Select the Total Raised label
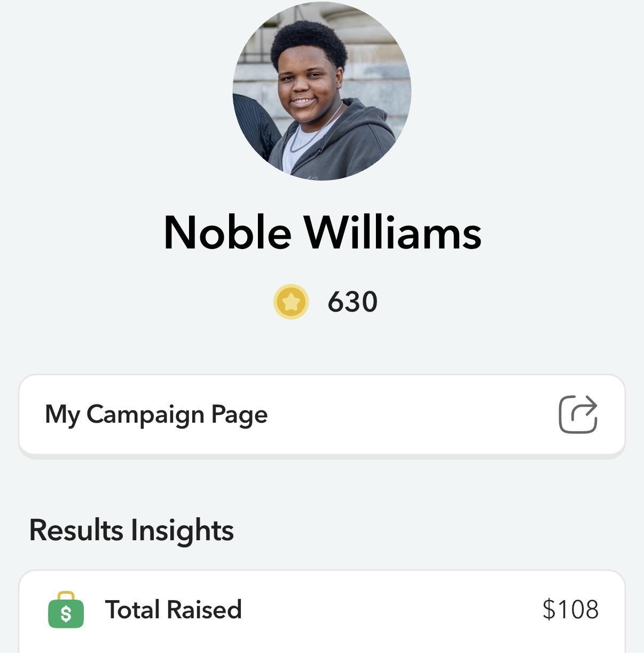Viewport: 644px width, 653px height. coord(173,610)
